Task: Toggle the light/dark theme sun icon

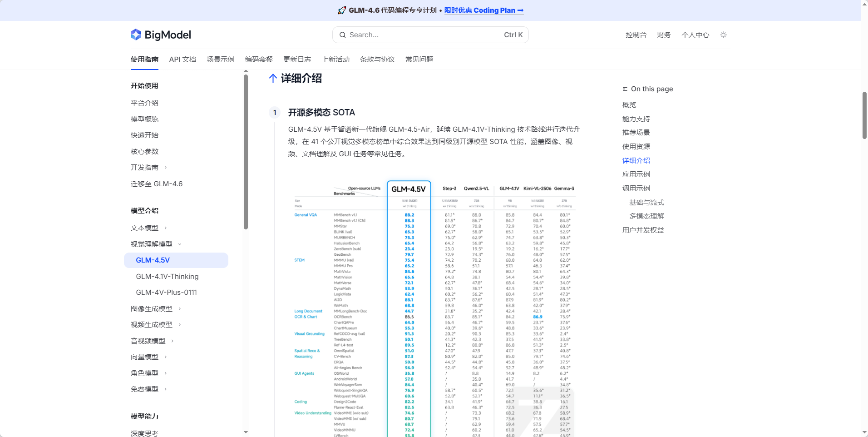Action: pyautogui.click(x=724, y=35)
